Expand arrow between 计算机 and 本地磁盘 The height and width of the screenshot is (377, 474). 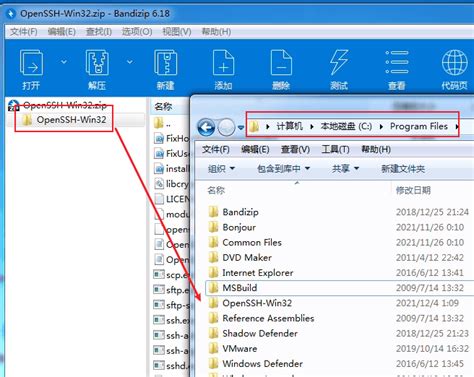pyautogui.click(x=312, y=127)
